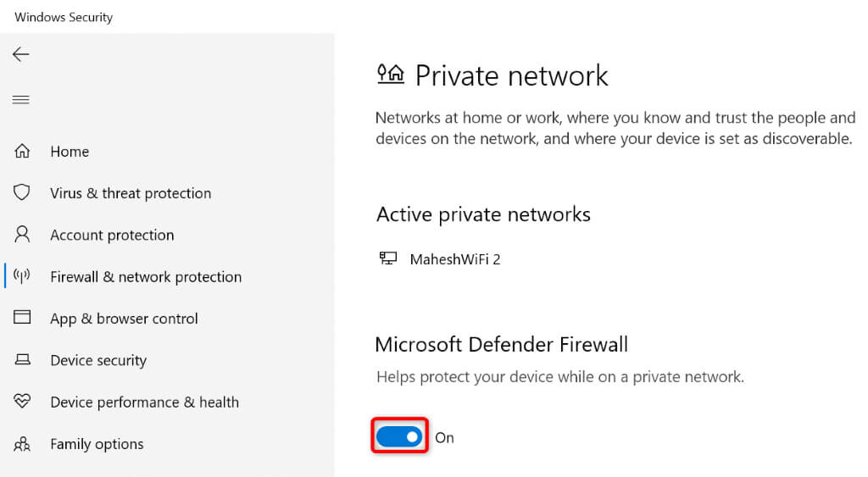
Task: Select Firewall & network protection label
Action: [x=146, y=277]
